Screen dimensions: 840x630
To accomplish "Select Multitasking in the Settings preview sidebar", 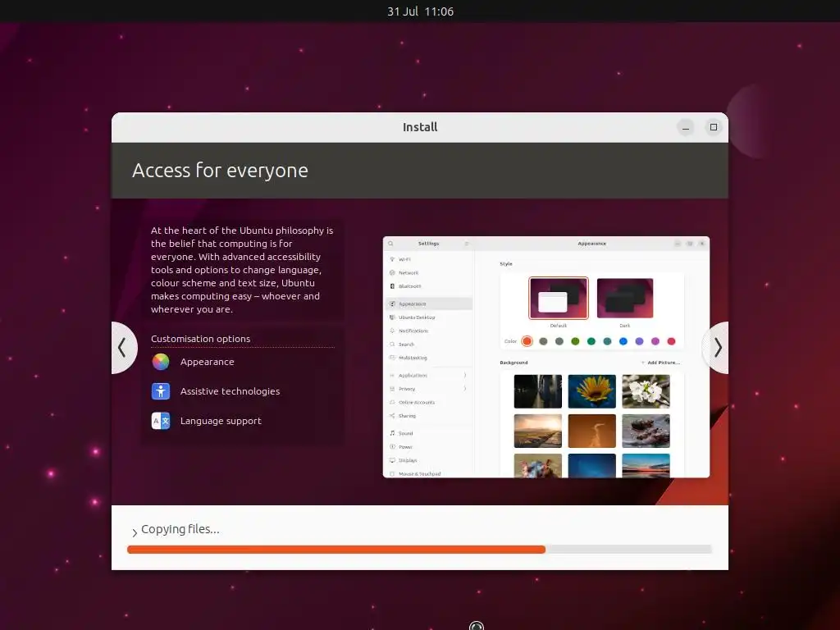I will coord(428,358).
